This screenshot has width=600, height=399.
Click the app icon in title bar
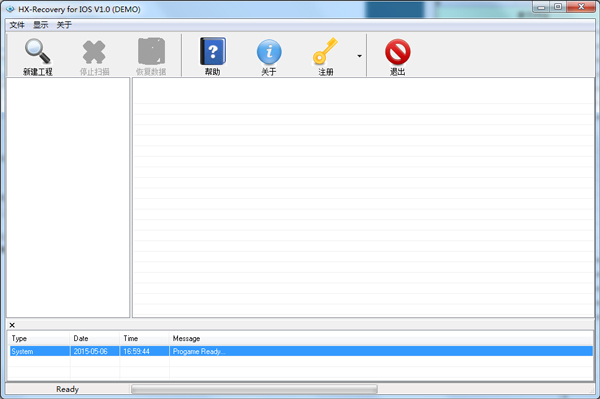pos(10,9)
